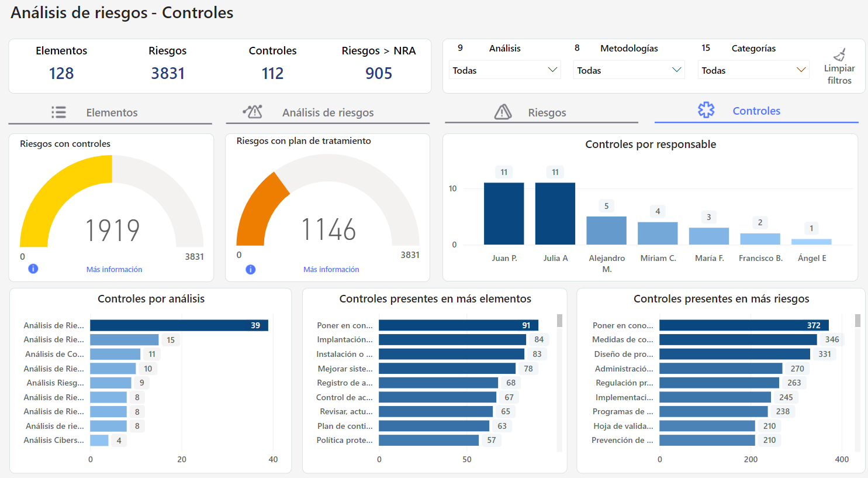This screenshot has width=868, height=478.
Task: Open the Análisis filter dropdown
Action: 504,70
